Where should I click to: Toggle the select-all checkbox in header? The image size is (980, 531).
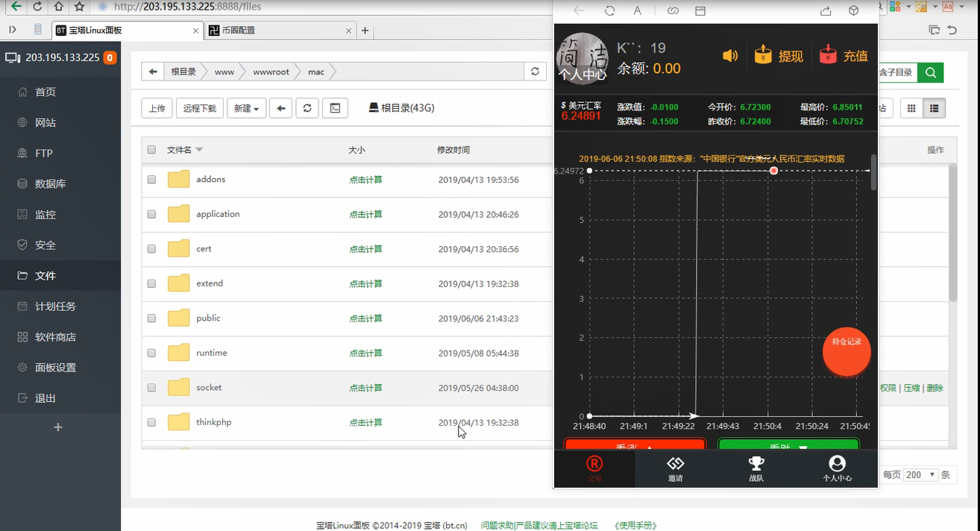(151, 150)
